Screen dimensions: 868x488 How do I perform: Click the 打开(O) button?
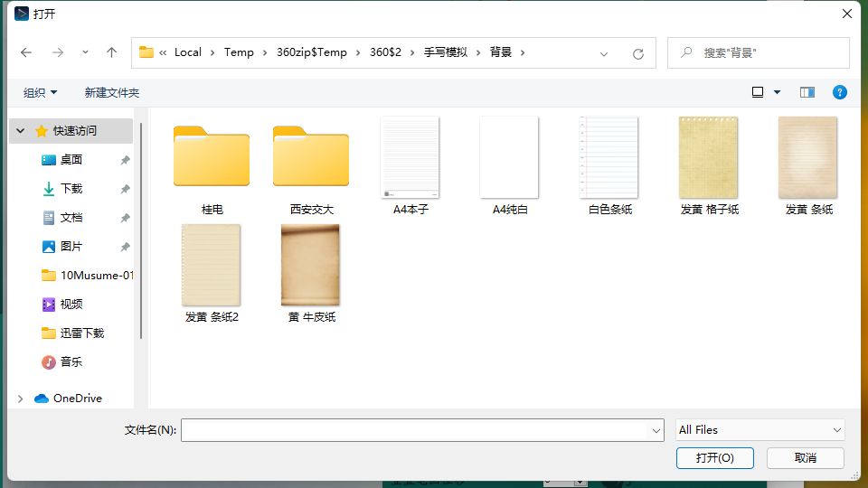pyautogui.click(x=714, y=458)
